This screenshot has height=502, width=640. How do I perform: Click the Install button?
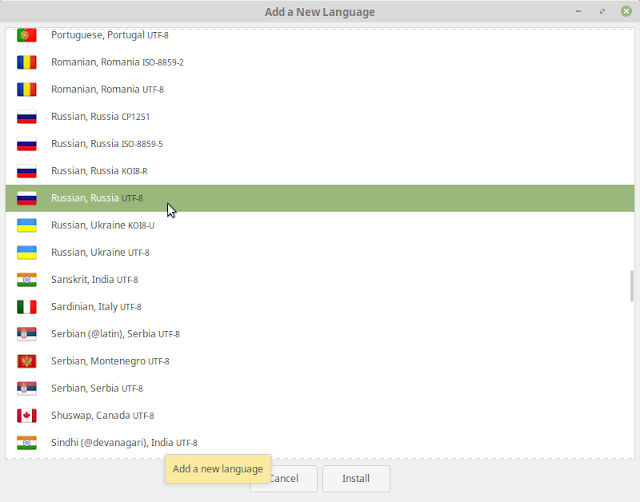tap(356, 478)
